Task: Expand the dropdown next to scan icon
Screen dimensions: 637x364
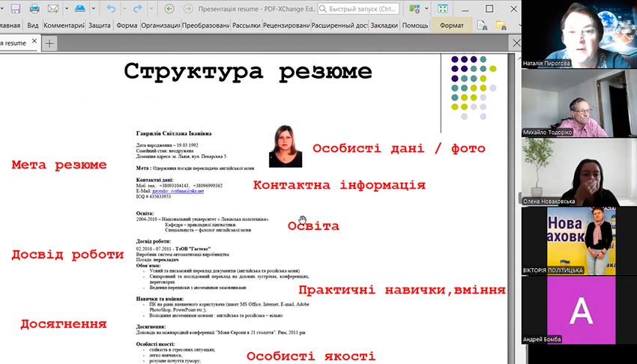Action: 92,9
